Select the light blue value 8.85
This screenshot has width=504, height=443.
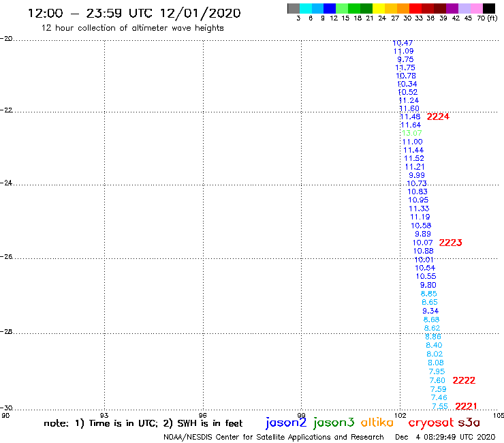[x=429, y=294]
